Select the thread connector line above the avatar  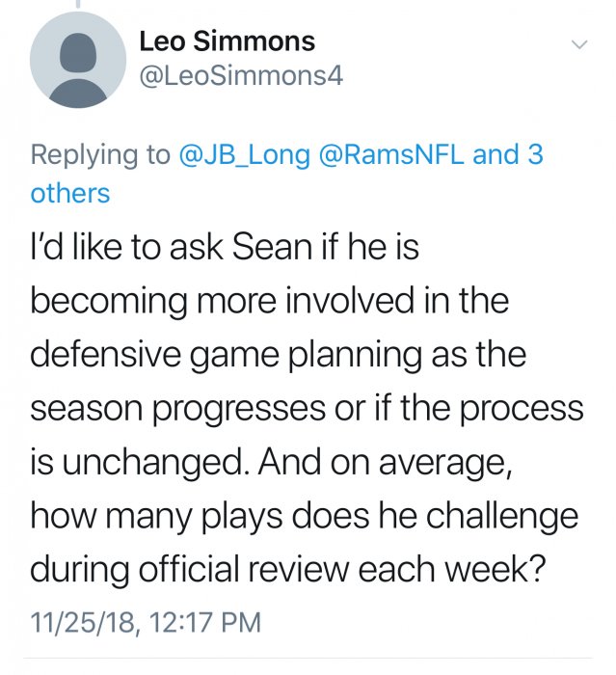click(78, 4)
